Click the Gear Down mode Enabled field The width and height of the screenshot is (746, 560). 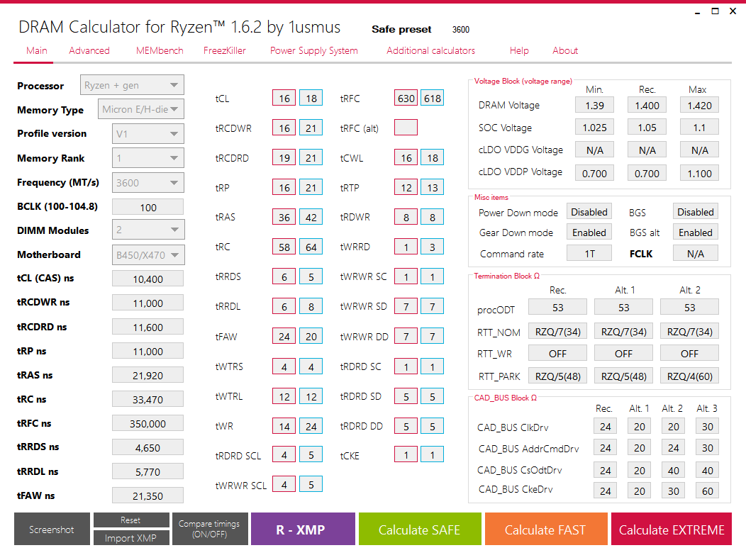coord(589,233)
